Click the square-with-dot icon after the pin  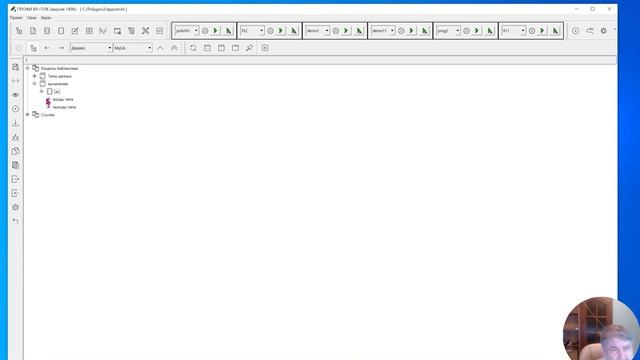[x=265, y=48]
